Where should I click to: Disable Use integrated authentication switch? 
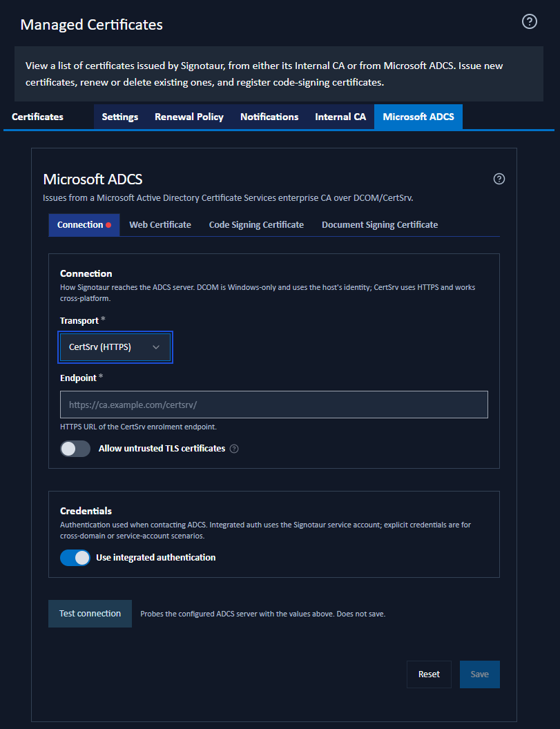coord(75,557)
